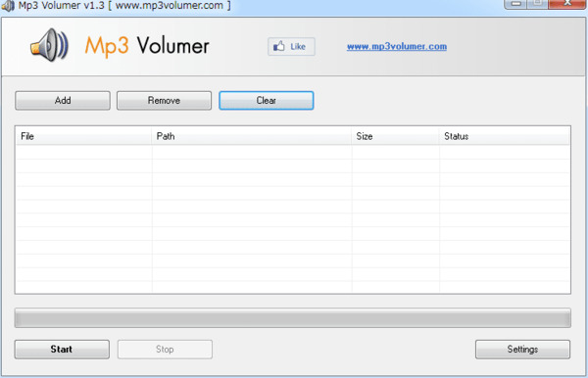Click the Mp3 Volumer logo text
The image size is (588, 378).
(147, 46)
